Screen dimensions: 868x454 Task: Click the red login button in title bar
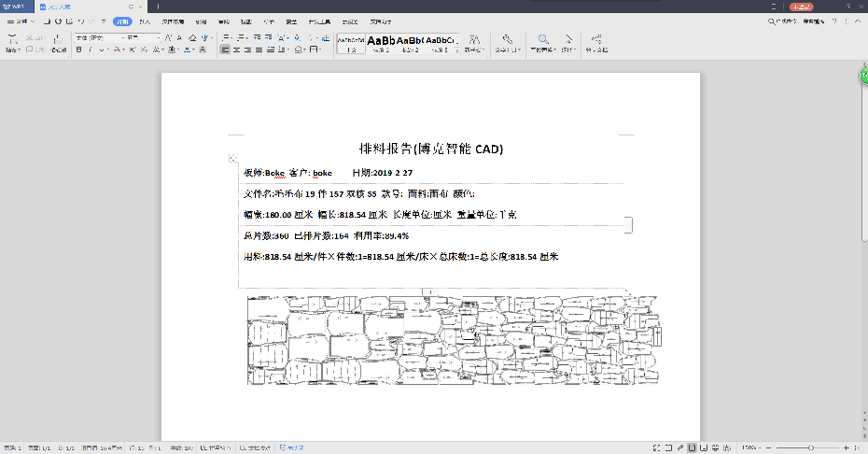801,7
